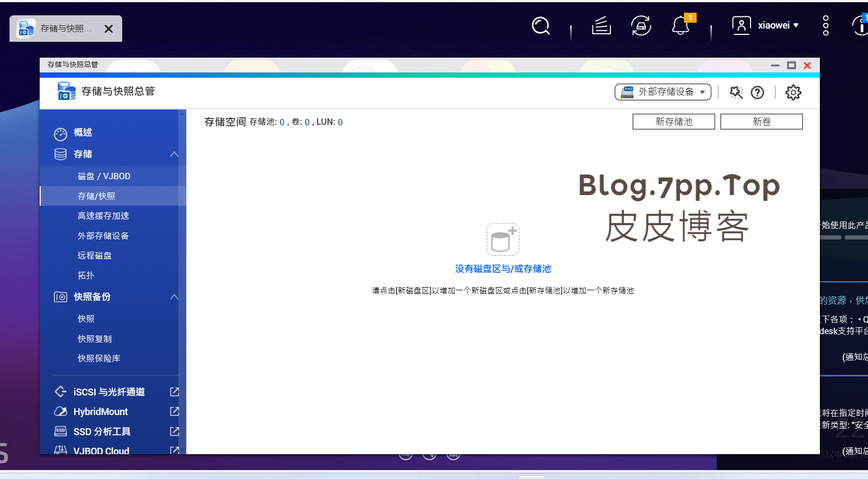The height and width of the screenshot is (479, 868).
Task: Open the external devices icon in top bar
Action: [641, 25]
